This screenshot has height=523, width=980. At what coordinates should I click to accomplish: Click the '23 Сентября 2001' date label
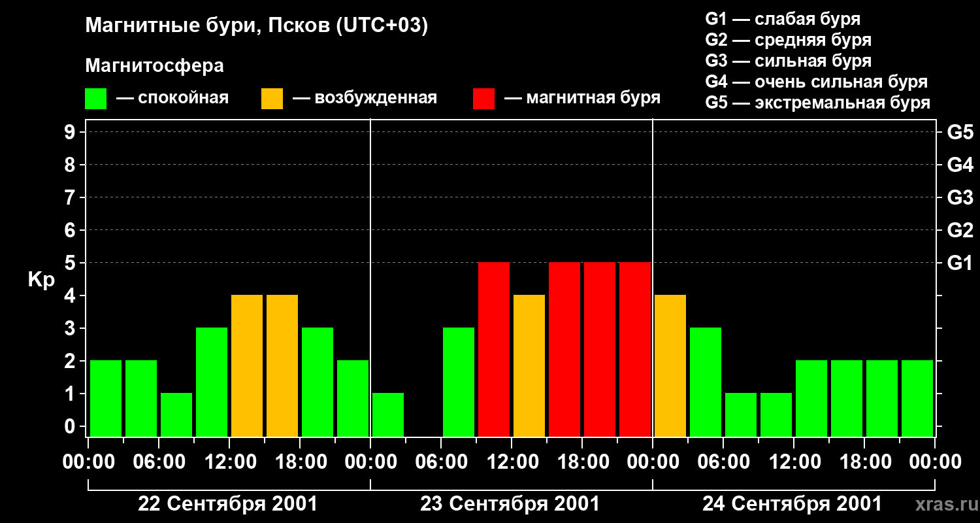click(510, 504)
